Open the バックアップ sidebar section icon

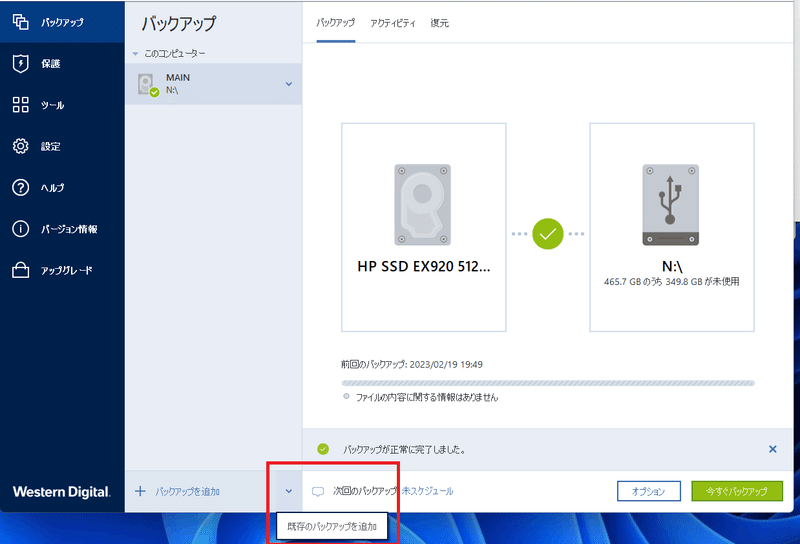(x=20, y=22)
